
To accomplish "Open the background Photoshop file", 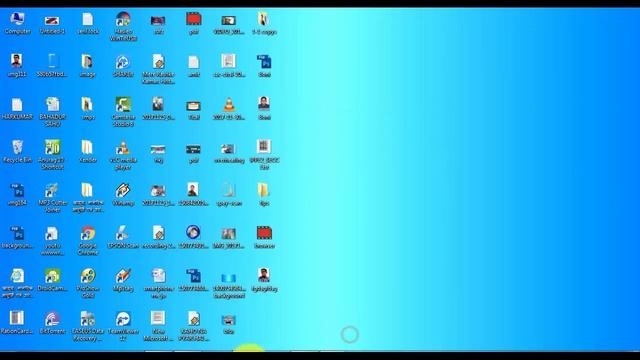I will (17, 237).
